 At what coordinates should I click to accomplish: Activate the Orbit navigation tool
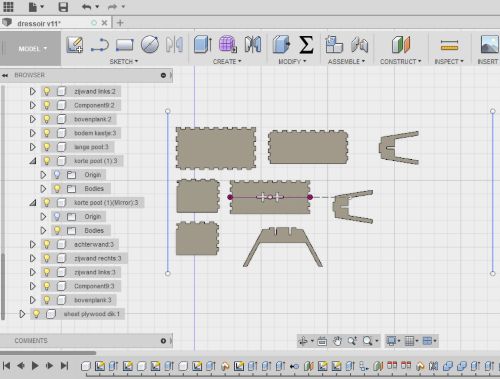coord(303,341)
